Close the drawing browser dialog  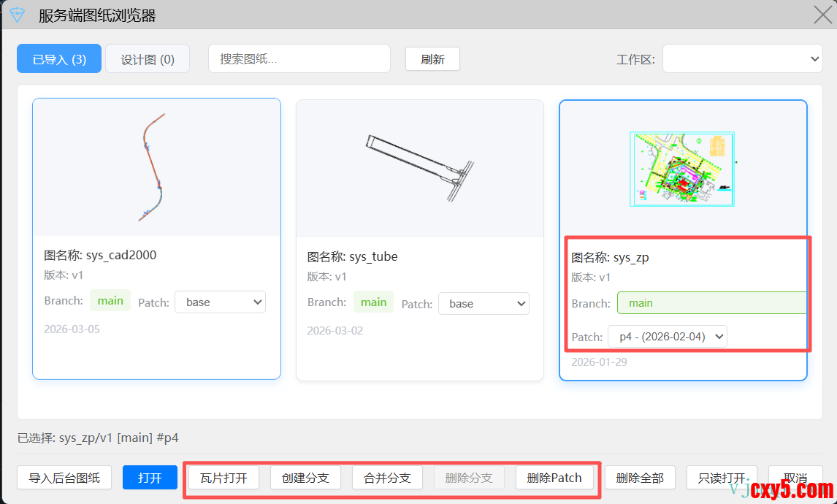(822, 15)
